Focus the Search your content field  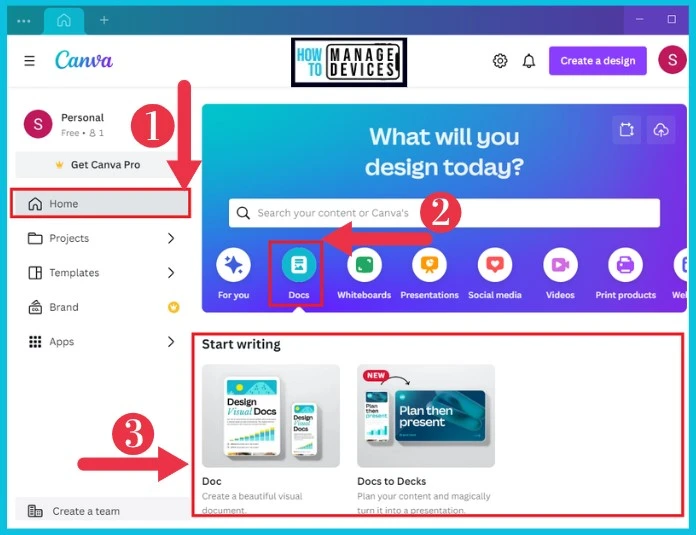click(x=444, y=213)
